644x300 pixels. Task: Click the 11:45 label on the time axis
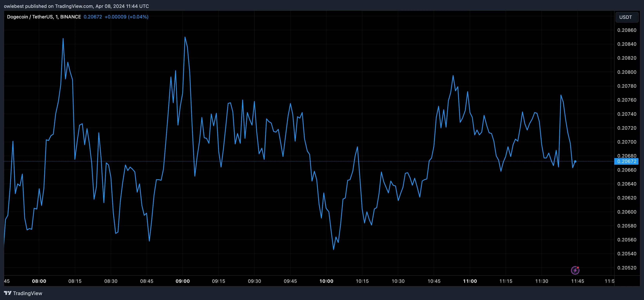click(x=578, y=281)
